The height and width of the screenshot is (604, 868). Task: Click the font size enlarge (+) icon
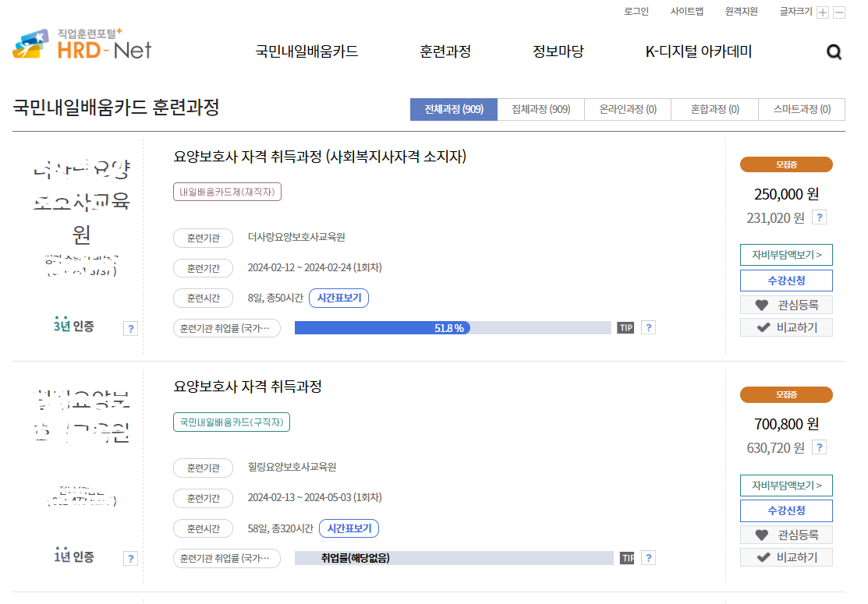(x=824, y=12)
